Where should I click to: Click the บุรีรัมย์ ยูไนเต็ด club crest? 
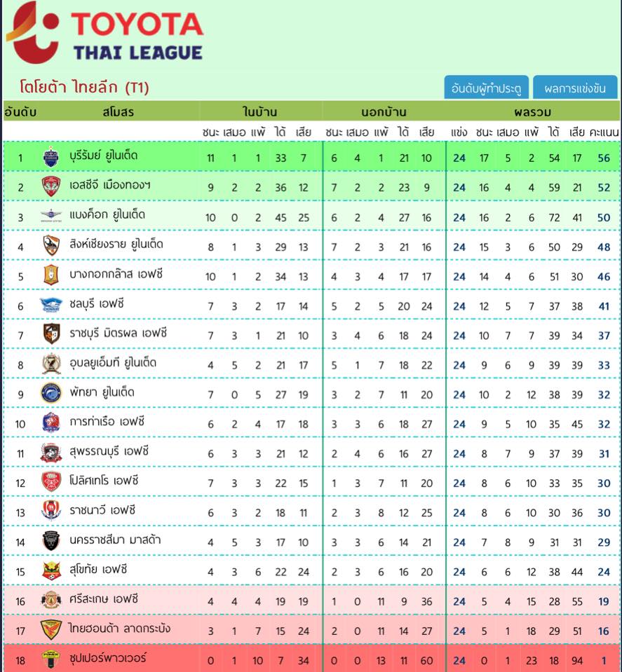click(51, 157)
